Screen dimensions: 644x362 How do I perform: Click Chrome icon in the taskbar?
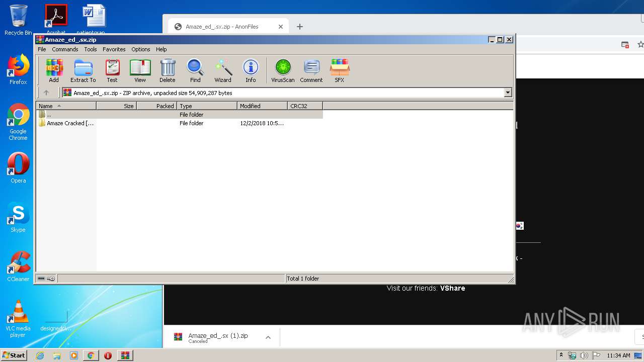[91, 355]
